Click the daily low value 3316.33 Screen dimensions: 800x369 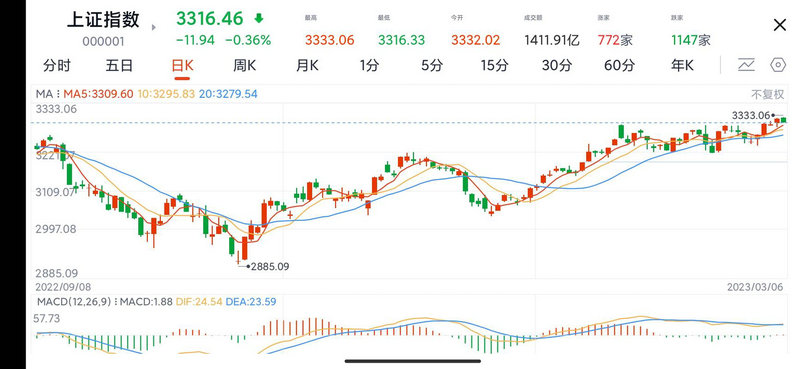[x=402, y=40]
